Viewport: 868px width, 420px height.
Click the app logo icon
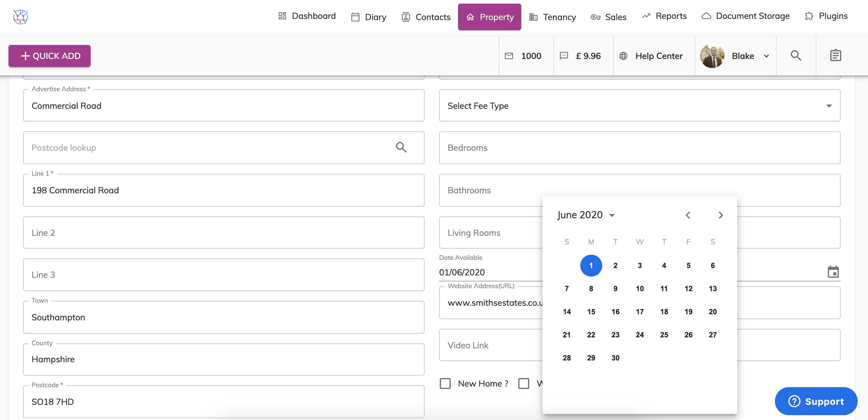21,17
